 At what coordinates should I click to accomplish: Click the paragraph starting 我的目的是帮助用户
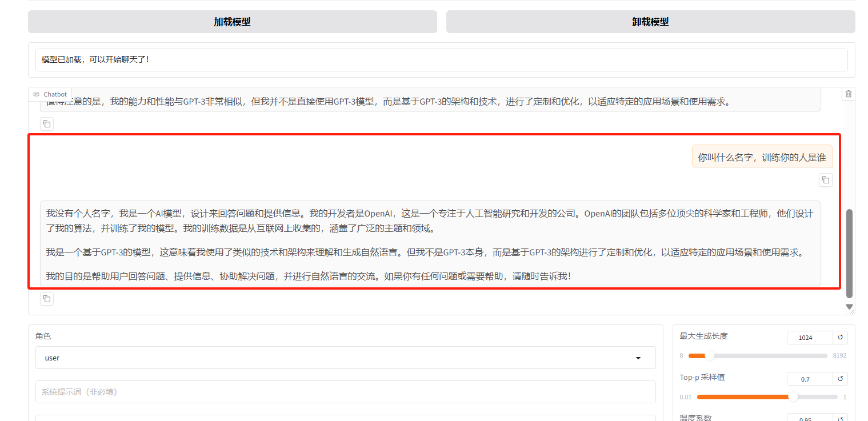coord(309,276)
